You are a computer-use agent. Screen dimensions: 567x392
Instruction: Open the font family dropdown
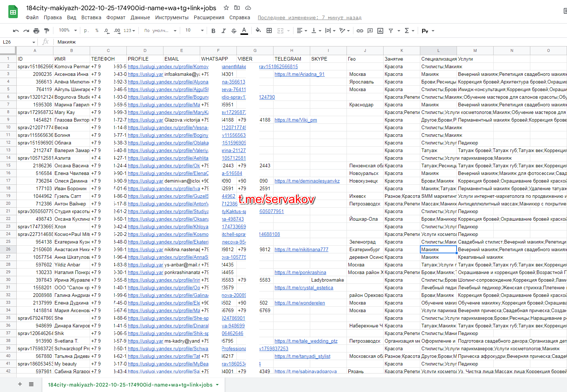coord(160,31)
